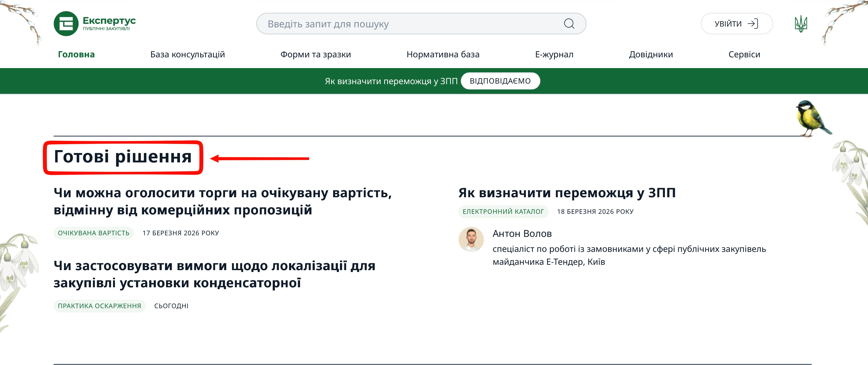Screen dimensions: 868x365
Task: Open the Е-журнал section
Action: click(x=554, y=54)
